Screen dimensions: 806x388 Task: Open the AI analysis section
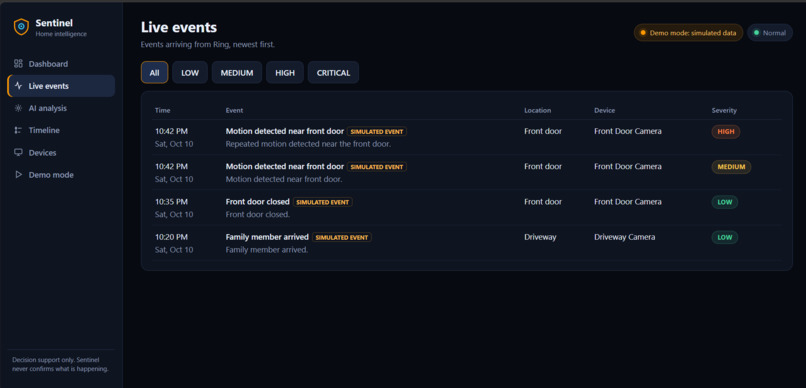pyautogui.click(x=61, y=108)
